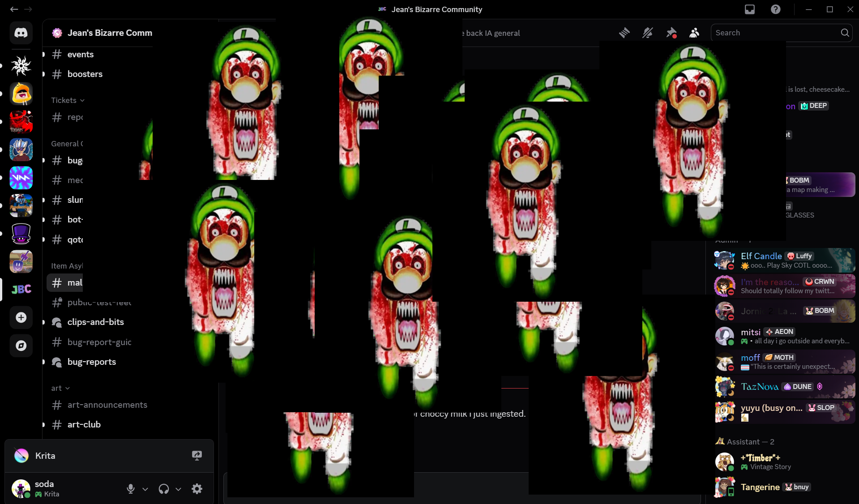Click the AEON tag next to mitsi

779,332
